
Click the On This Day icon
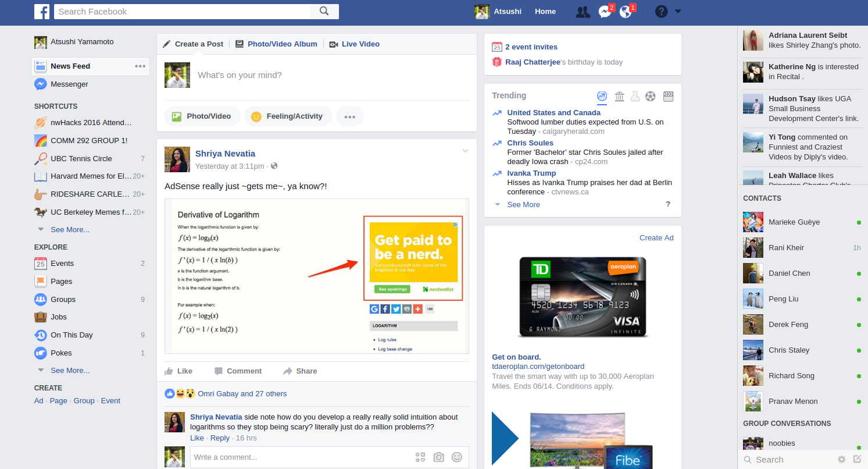pyautogui.click(x=40, y=335)
